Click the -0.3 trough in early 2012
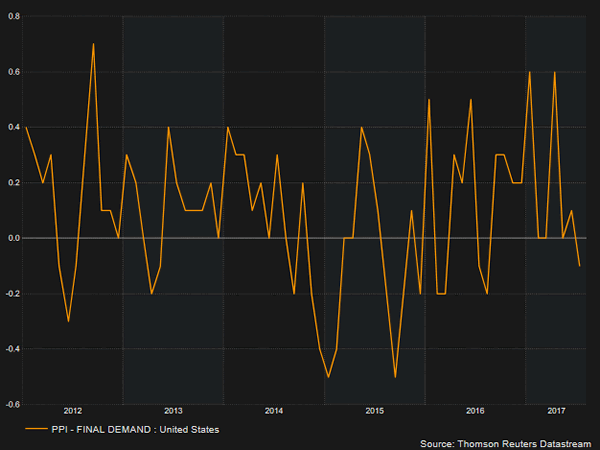This screenshot has height=450, width=600. coord(68,321)
